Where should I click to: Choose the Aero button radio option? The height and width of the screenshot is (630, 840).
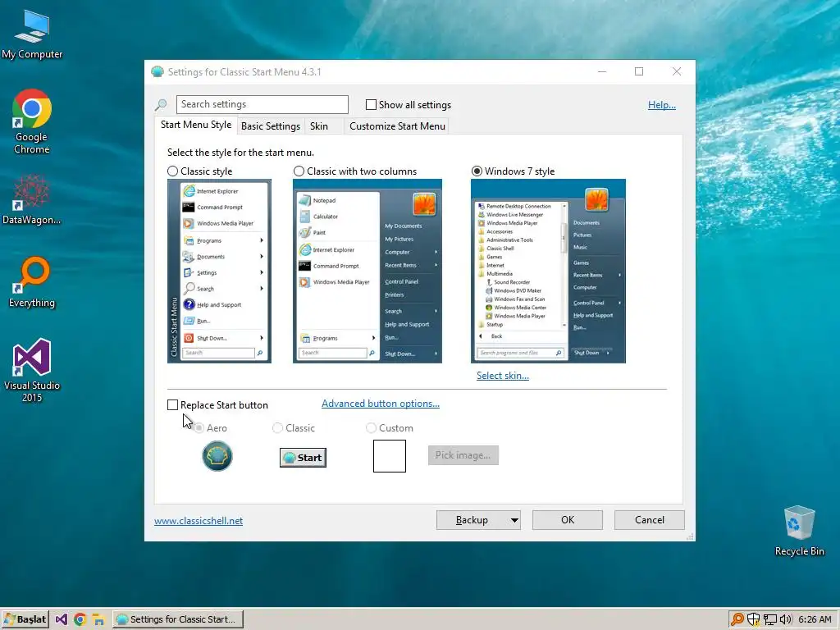click(x=199, y=428)
